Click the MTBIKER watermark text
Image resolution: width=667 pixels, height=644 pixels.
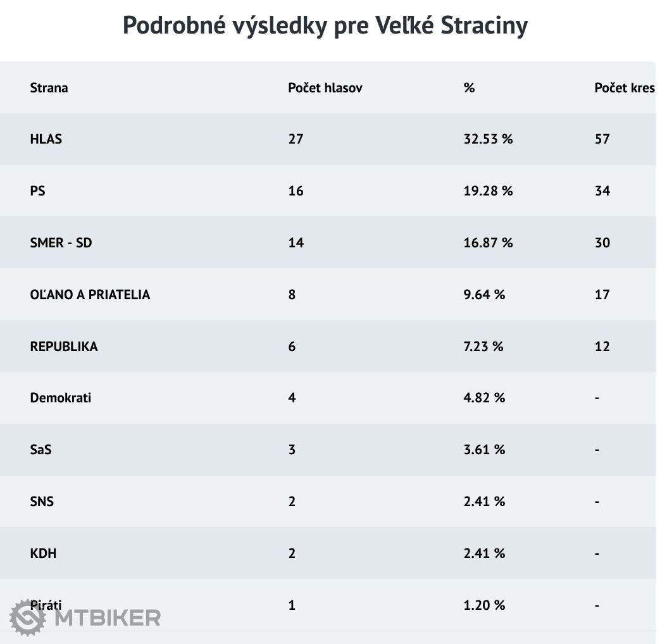click(108, 617)
